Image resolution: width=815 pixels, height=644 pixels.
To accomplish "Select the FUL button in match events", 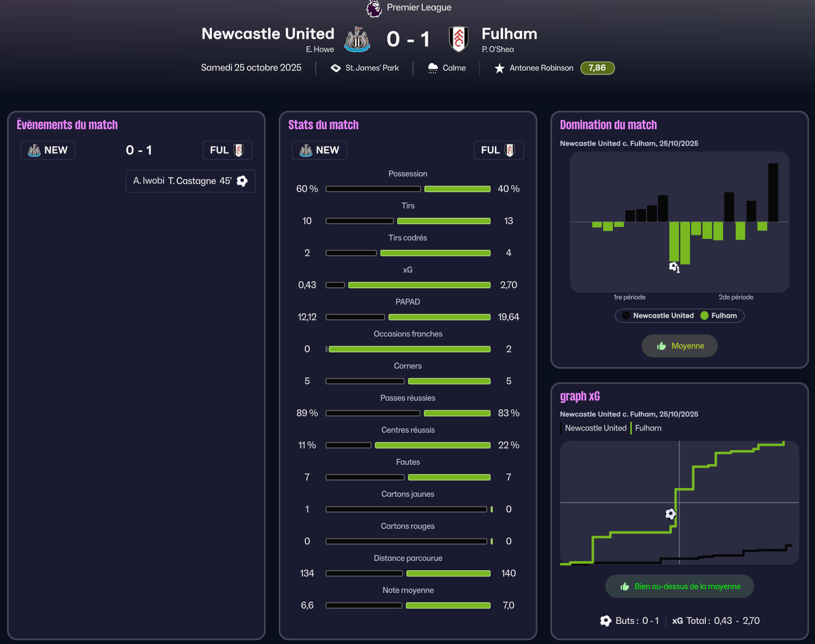I will coord(227,150).
